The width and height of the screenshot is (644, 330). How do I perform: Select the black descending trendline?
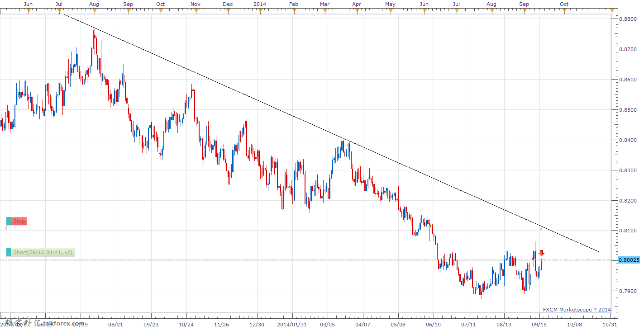332,133
